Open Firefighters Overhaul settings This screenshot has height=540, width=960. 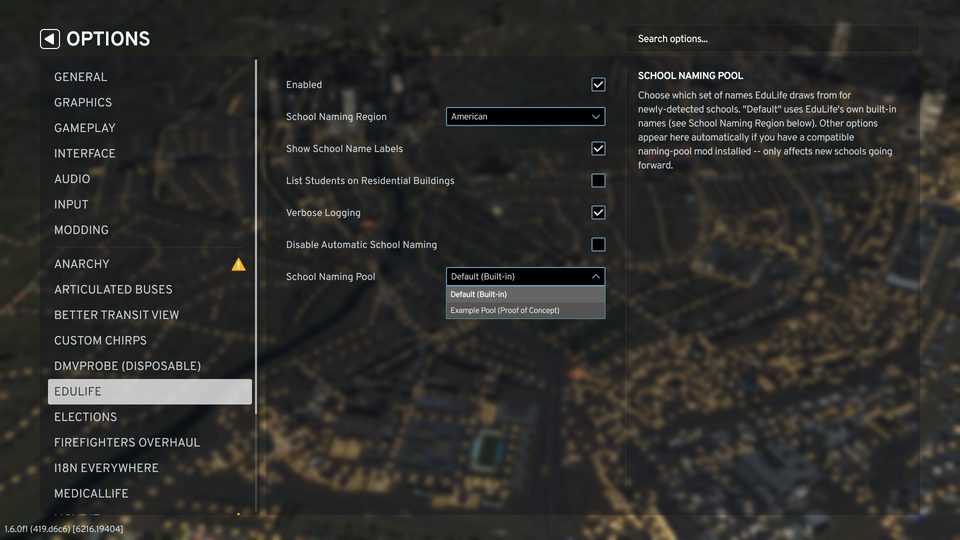point(149,443)
